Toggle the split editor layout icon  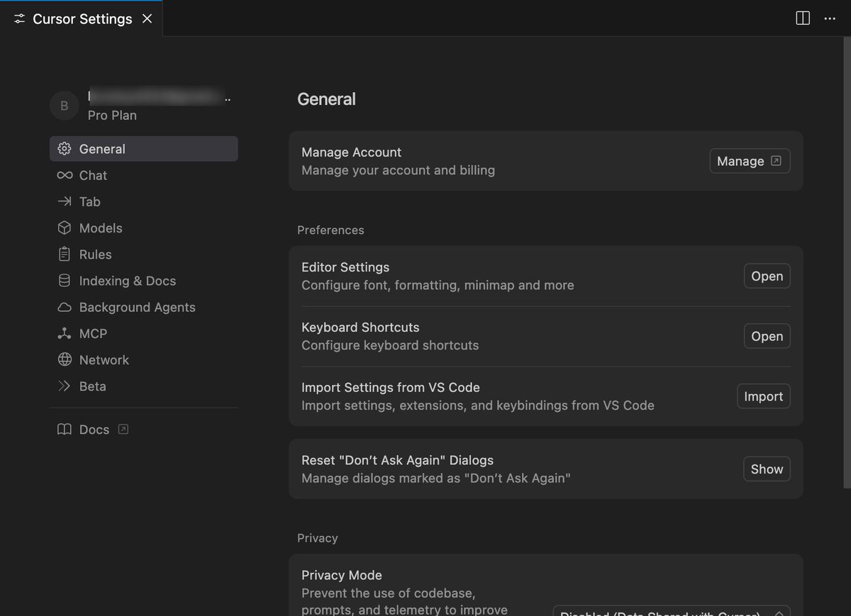point(803,18)
